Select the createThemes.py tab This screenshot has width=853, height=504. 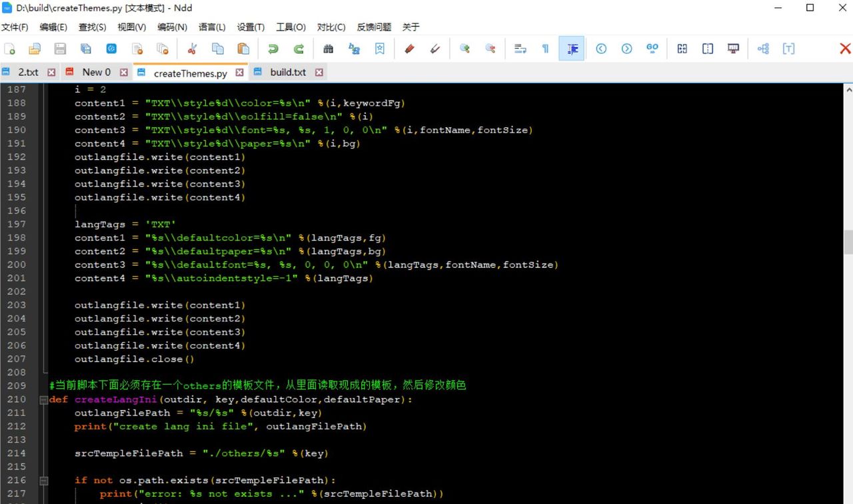click(x=191, y=73)
